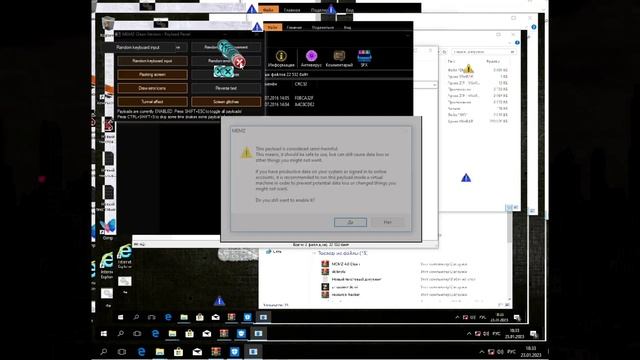Open the orange Файл tab above the Информация icon
The height and width of the screenshot is (360, 640).
(273, 27)
